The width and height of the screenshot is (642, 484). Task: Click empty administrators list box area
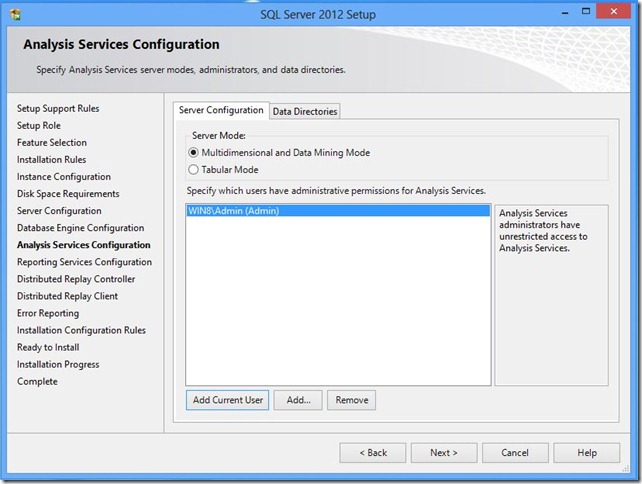point(338,301)
